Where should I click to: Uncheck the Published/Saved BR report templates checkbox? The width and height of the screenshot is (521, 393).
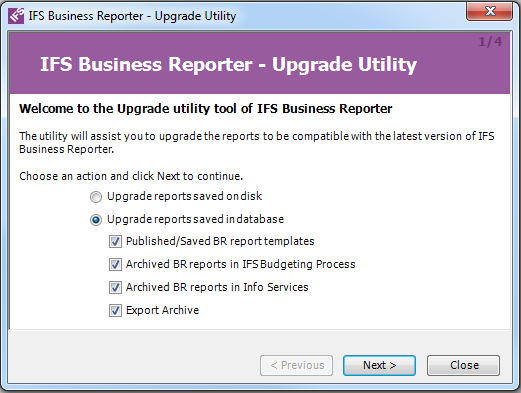(x=115, y=242)
